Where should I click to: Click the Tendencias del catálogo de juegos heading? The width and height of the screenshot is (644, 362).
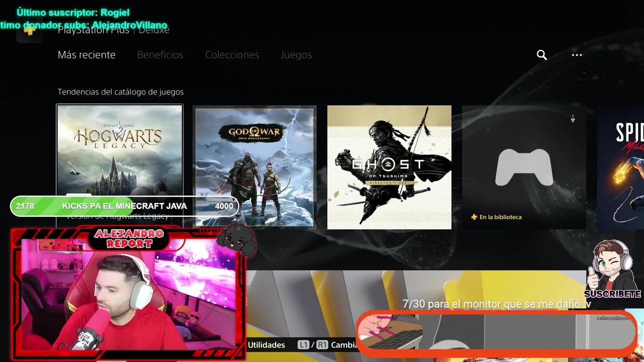[x=121, y=92]
